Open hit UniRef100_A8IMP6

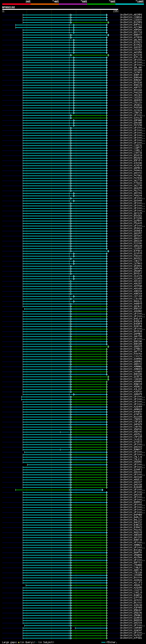click(131, 15)
